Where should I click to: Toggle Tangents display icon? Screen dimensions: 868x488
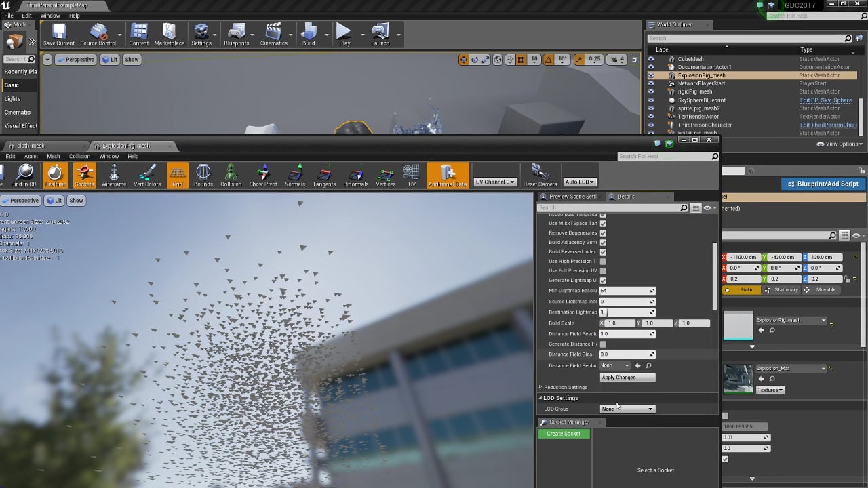tap(325, 176)
